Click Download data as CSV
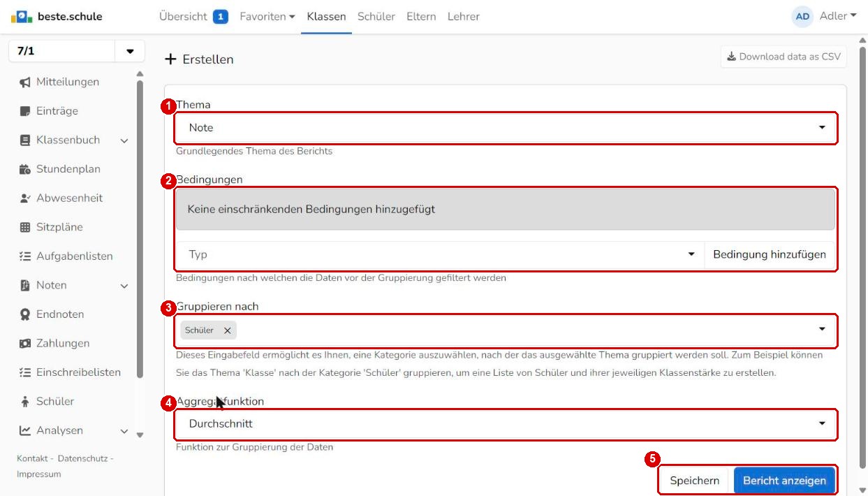 point(784,57)
